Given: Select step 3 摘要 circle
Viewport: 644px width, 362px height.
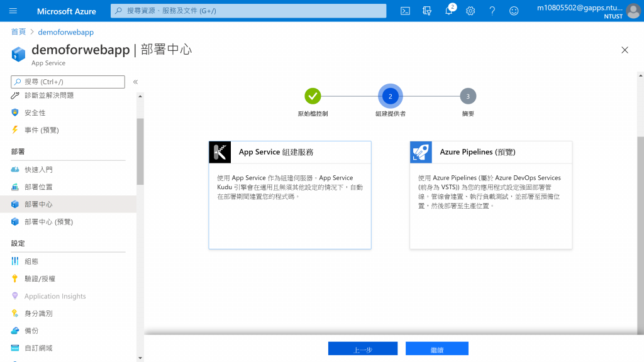Looking at the screenshot, I should click(468, 96).
